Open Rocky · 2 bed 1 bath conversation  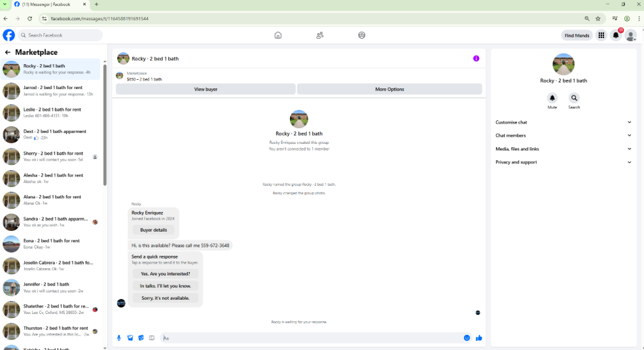pyautogui.click(x=50, y=69)
